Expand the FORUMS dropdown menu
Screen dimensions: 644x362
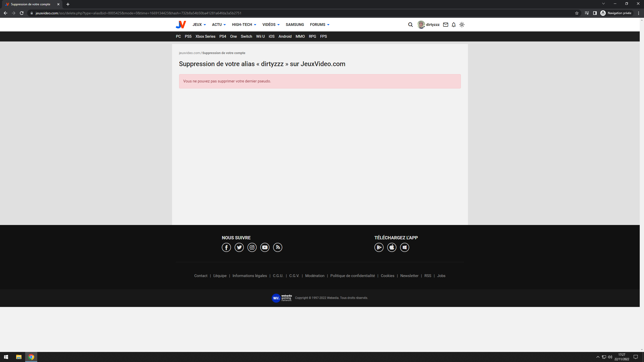pos(319,25)
